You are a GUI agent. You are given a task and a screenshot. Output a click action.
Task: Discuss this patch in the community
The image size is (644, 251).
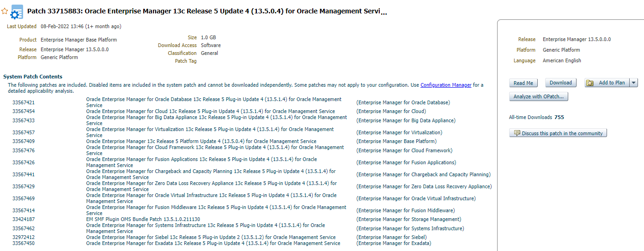click(558, 133)
